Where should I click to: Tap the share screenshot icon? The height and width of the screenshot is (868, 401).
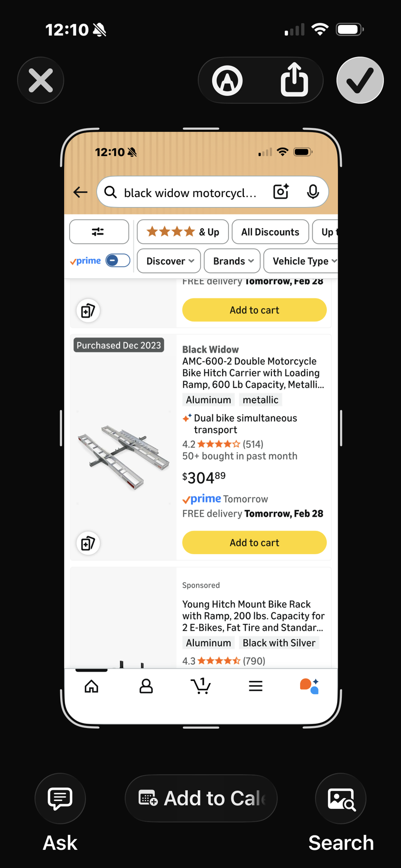294,80
